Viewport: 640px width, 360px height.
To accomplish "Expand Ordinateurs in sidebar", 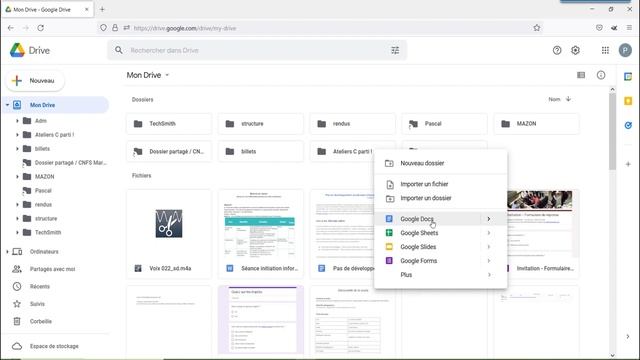I will 7,251.
